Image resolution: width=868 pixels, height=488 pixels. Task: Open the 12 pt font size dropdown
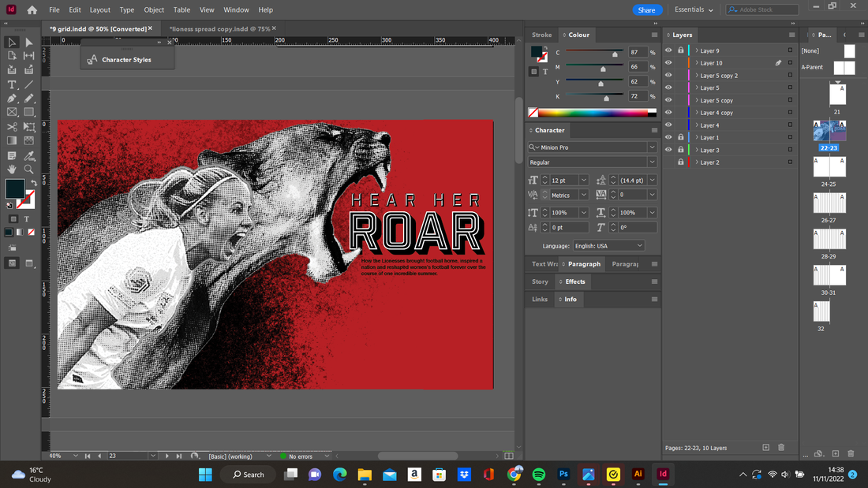tap(583, 181)
